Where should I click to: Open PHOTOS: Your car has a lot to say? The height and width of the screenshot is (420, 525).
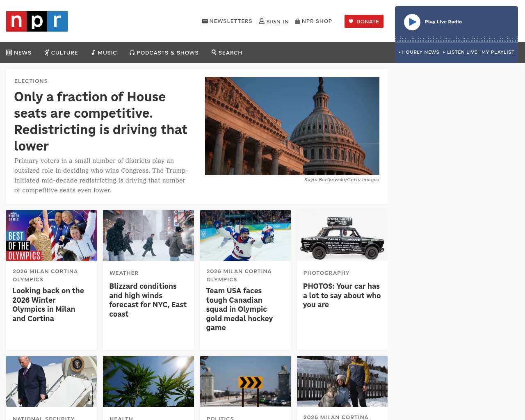click(342, 295)
